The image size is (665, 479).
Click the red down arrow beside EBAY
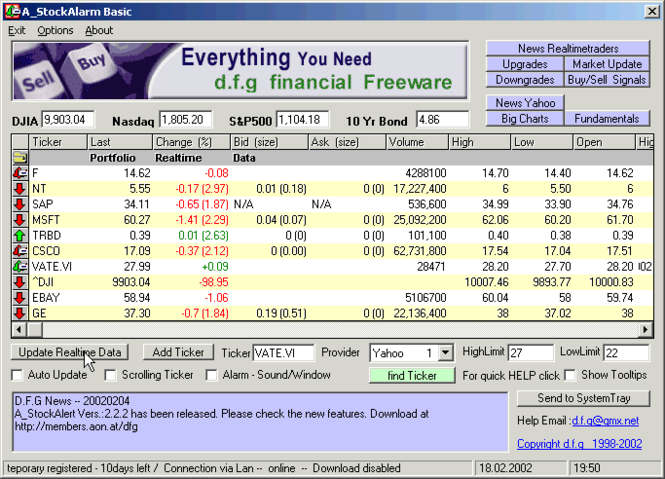point(20,298)
